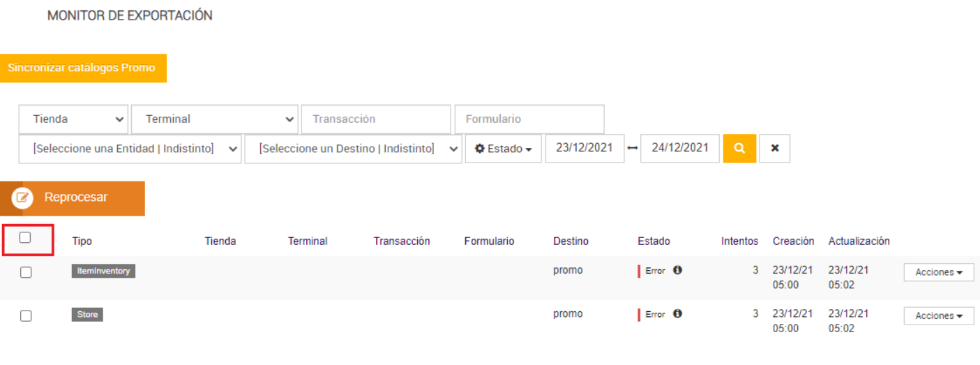Check the Store row checkbox
The image size is (980, 365).
coord(26,315)
